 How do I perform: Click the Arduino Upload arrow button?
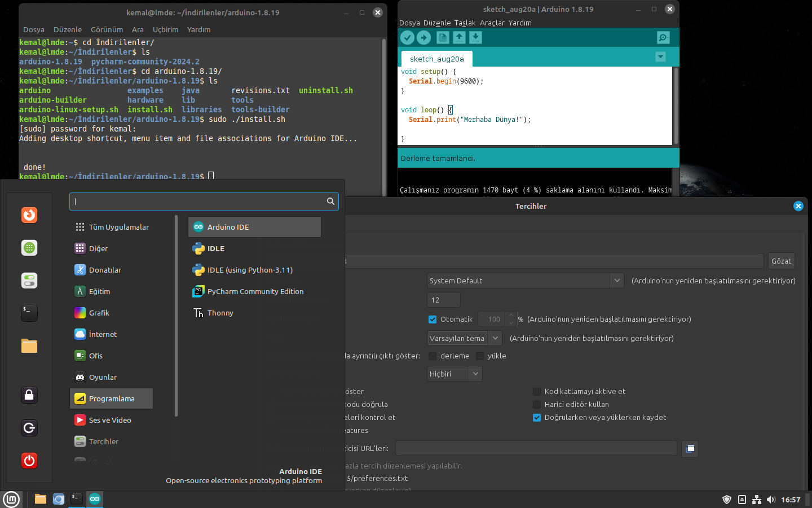[x=423, y=37]
